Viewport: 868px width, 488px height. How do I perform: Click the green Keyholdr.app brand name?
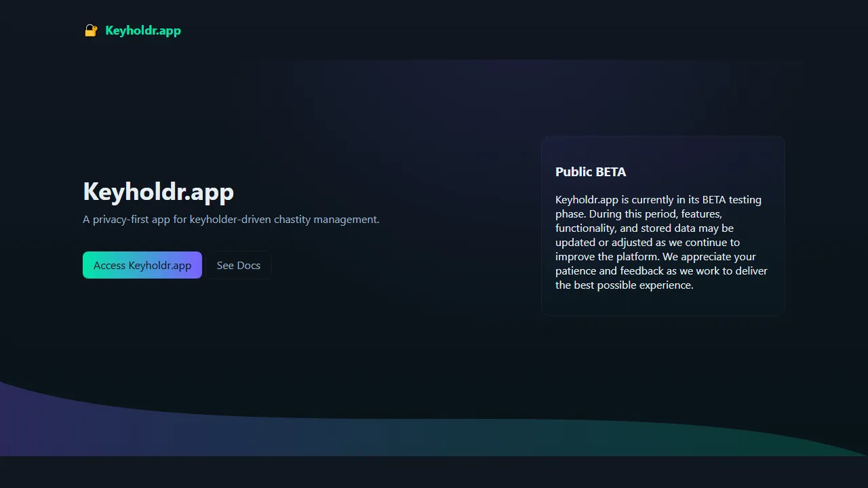click(143, 30)
